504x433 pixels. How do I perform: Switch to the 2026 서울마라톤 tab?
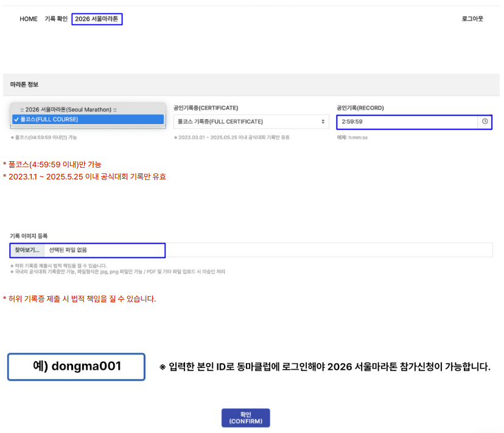(x=97, y=19)
